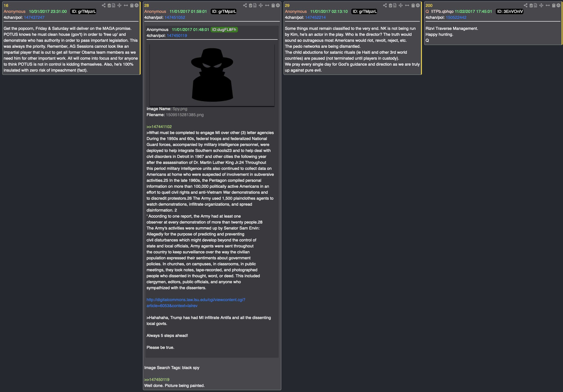563x392 pixels.
Task: Click the 'Always 5 steps ahead!' line
Action: 167,335
